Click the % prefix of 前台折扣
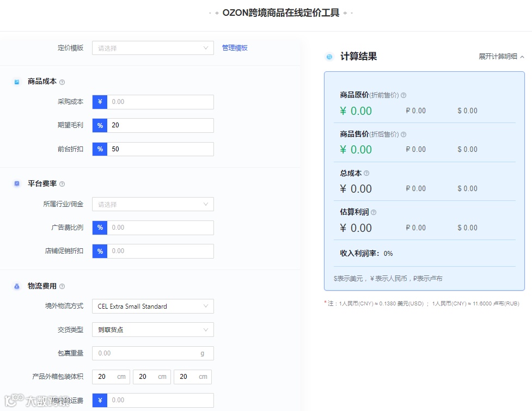The image size is (532, 411). [x=100, y=149]
